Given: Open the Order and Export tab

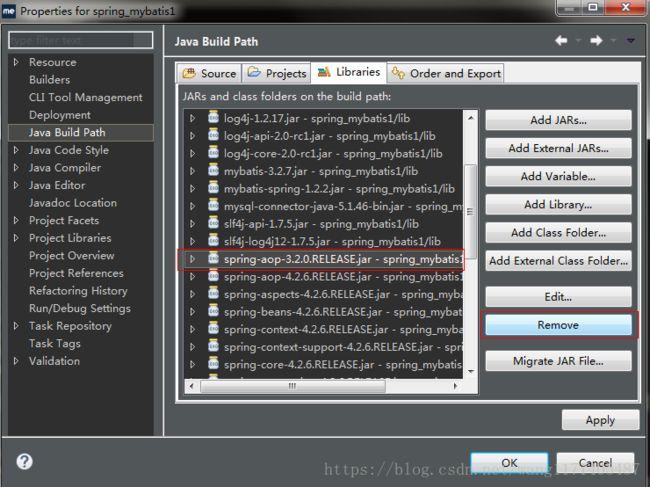Looking at the screenshot, I should click(x=446, y=73).
